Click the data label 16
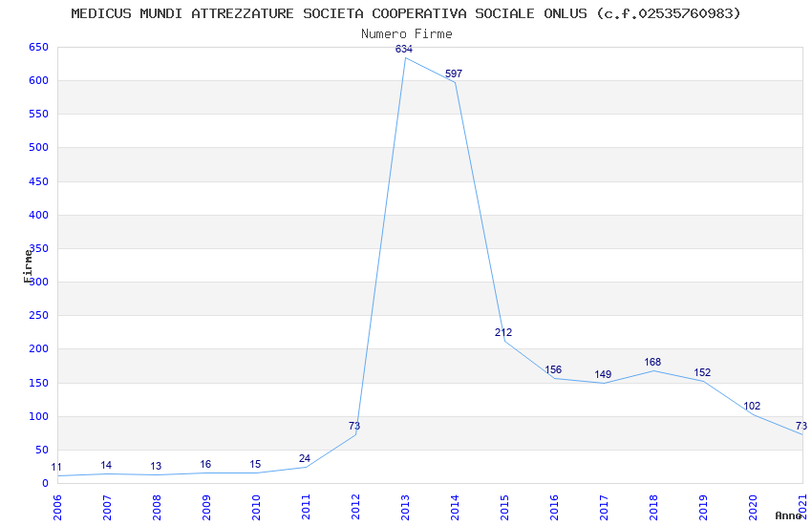 (205, 464)
